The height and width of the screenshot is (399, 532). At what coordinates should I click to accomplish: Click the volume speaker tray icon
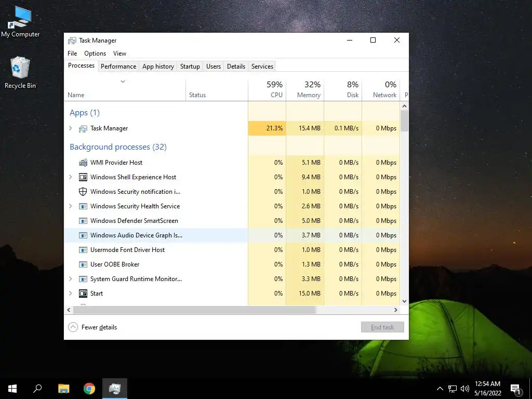coord(465,389)
